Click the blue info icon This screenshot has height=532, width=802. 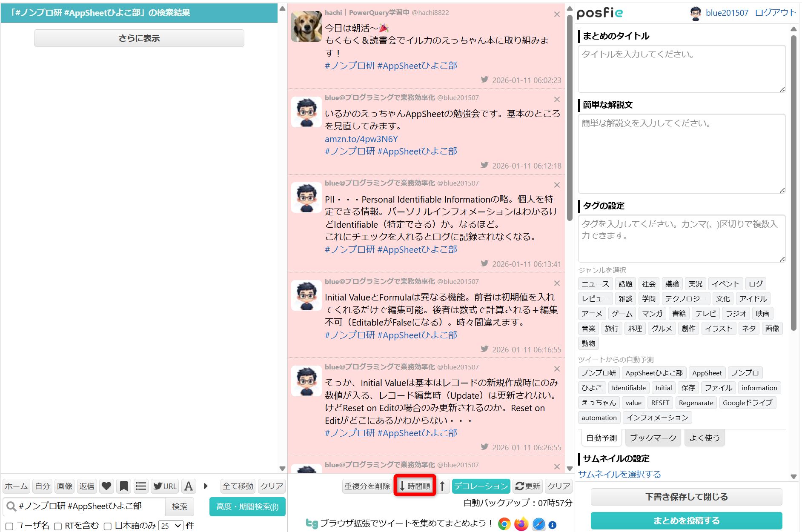click(x=553, y=525)
